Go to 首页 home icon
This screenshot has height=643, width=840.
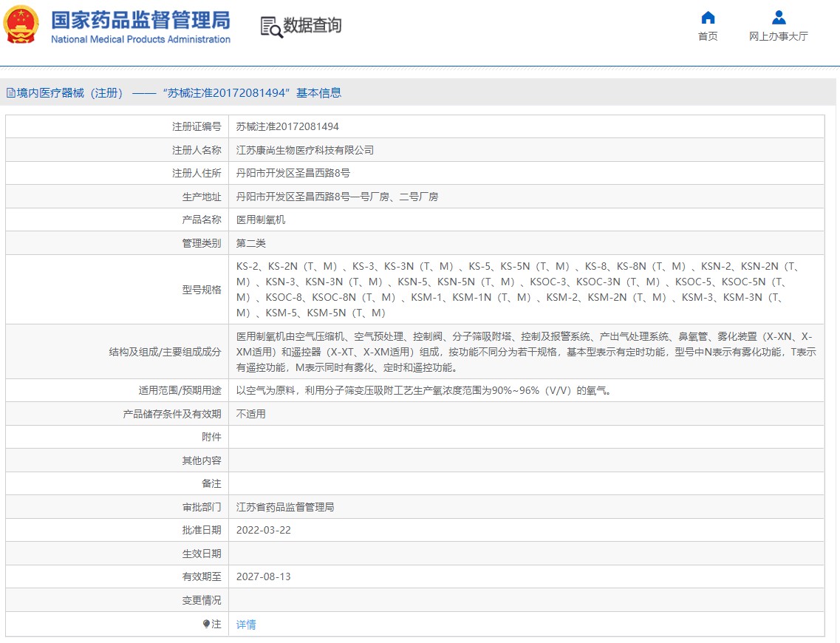click(x=708, y=18)
